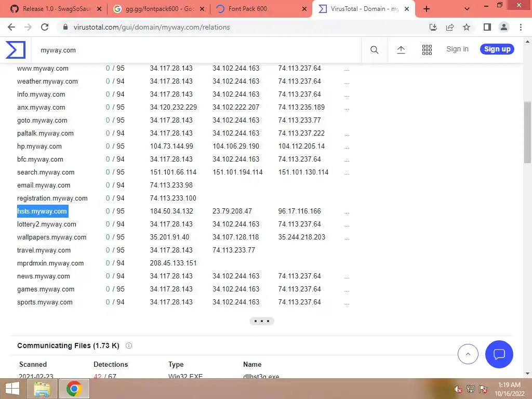Open the apps grid icon

tap(427, 50)
